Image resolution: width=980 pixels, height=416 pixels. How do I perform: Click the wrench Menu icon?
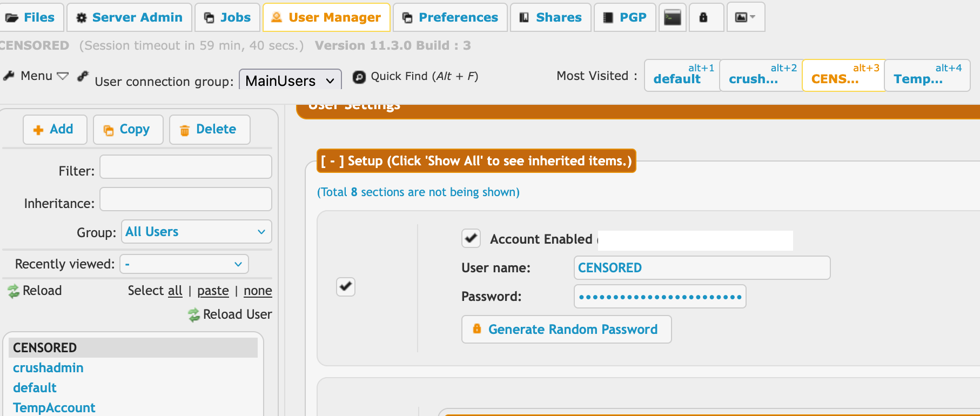coord(9,76)
